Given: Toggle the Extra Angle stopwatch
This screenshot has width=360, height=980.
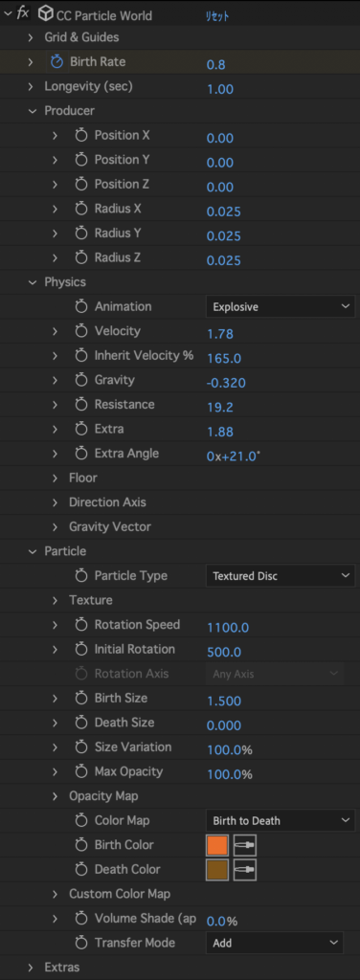Looking at the screenshot, I should [81, 453].
